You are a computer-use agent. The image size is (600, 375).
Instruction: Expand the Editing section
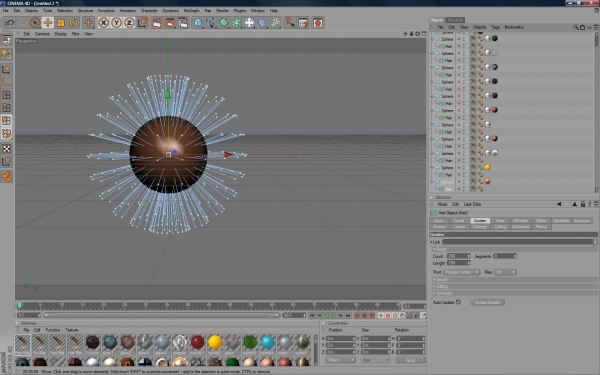pos(515,286)
